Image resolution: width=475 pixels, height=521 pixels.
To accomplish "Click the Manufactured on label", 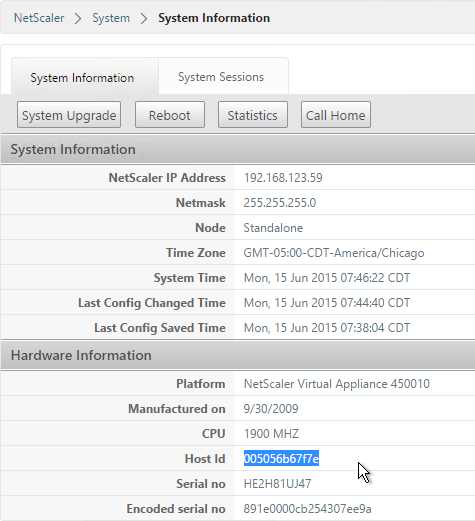I will 177,409.
